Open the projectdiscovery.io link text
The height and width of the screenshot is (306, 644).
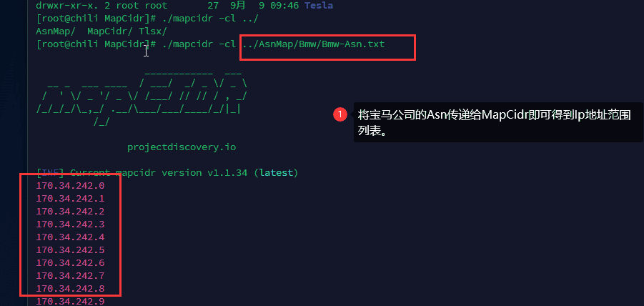point(182,147)
